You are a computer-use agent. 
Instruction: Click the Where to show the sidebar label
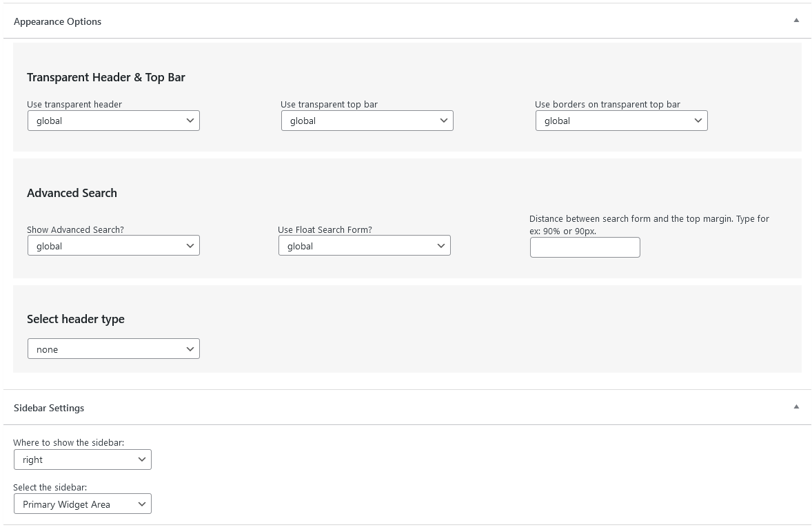coord(69,443)
